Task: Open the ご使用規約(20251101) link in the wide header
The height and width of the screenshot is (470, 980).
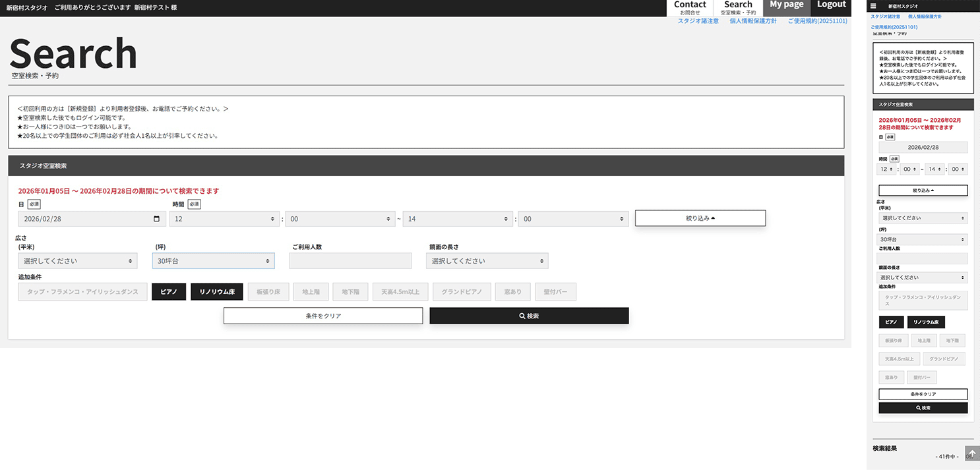Action: 817,21
